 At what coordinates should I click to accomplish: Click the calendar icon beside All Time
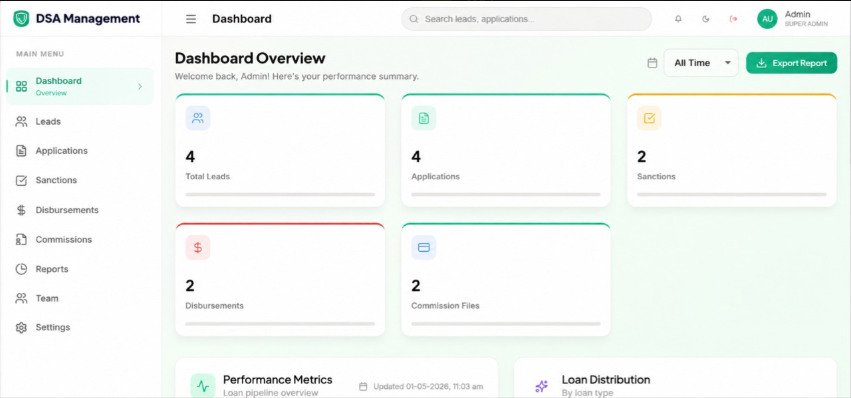coord(652,63)
